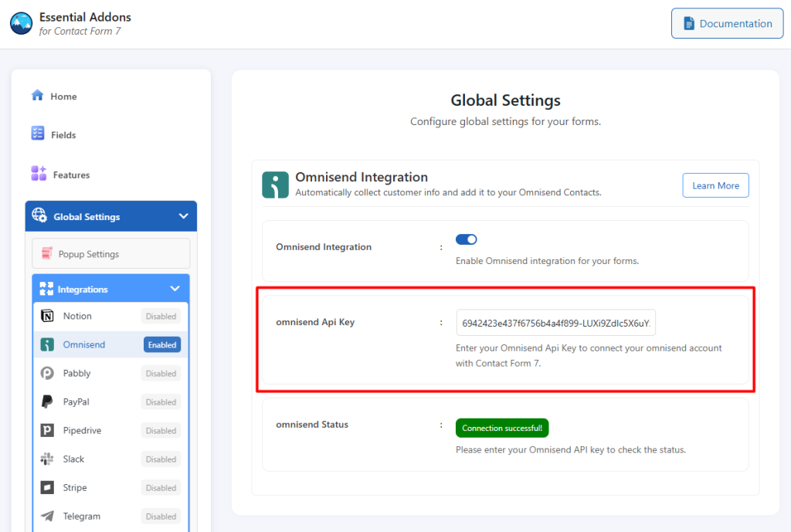Click the Global Settings globe icon
791x532 pixels.
[x=39, y=215]
